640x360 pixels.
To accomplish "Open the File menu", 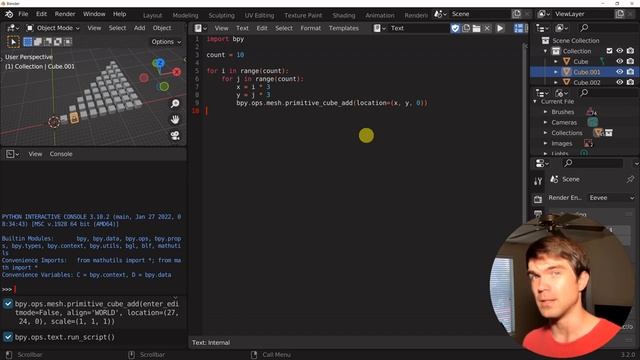I will [x=23, y=14].
